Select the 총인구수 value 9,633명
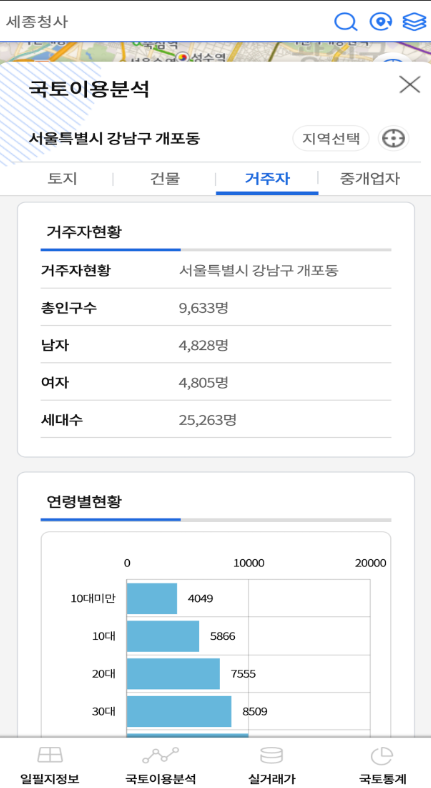The image size is (431, 788). tap(203, 308)
